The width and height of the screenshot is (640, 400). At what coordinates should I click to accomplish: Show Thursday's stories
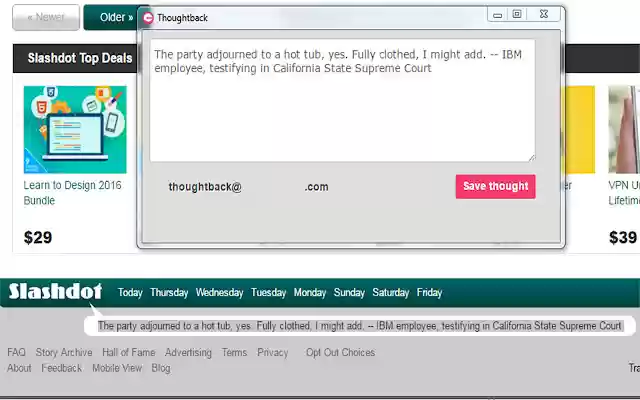pyautogui.click(x=169, y=293)
